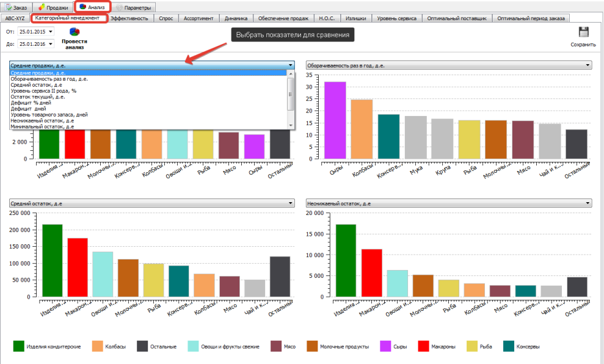Click purple Сыры legend color box

click(x=387, y=346)
